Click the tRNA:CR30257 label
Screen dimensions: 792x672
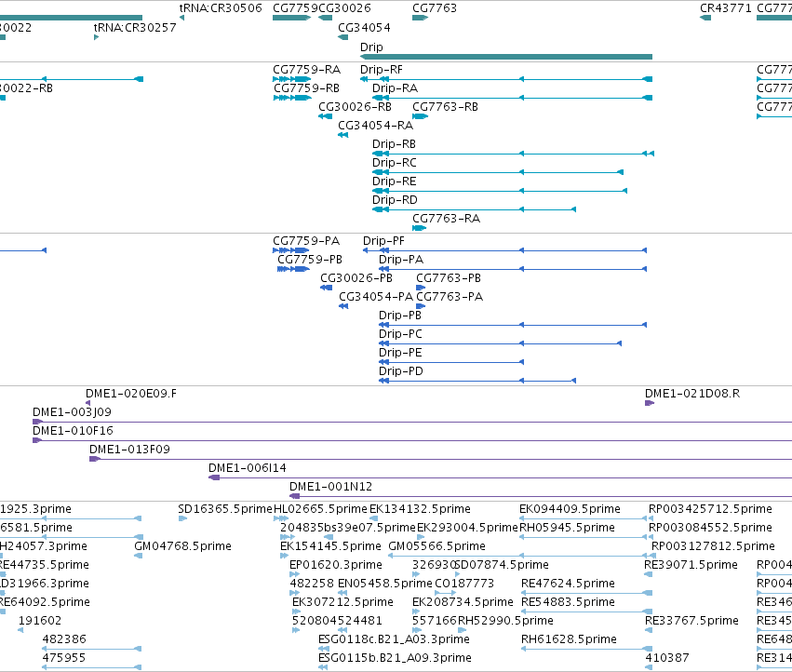(x=135, y=27)
